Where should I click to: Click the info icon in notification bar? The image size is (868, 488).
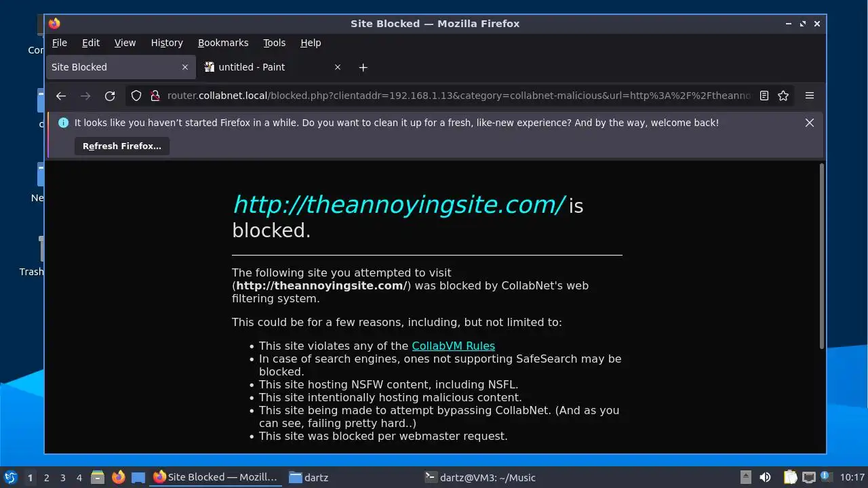click(x=63, y=123)
